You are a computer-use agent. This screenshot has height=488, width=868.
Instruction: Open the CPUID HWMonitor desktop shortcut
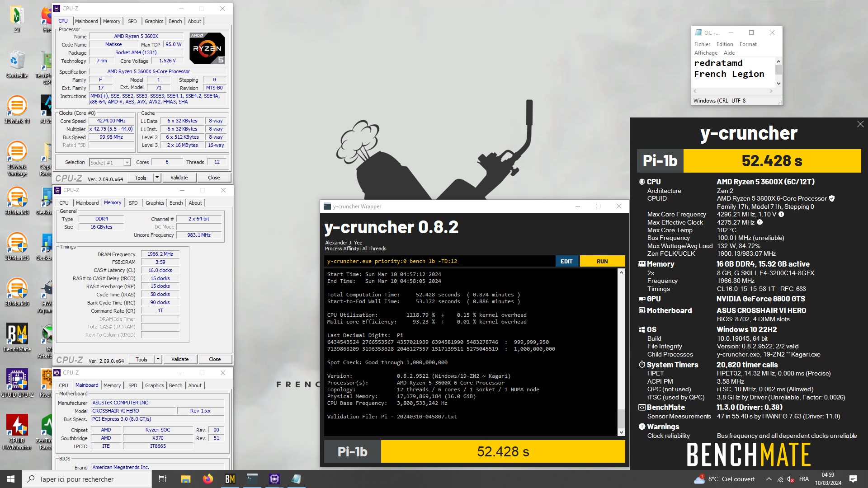17,432
